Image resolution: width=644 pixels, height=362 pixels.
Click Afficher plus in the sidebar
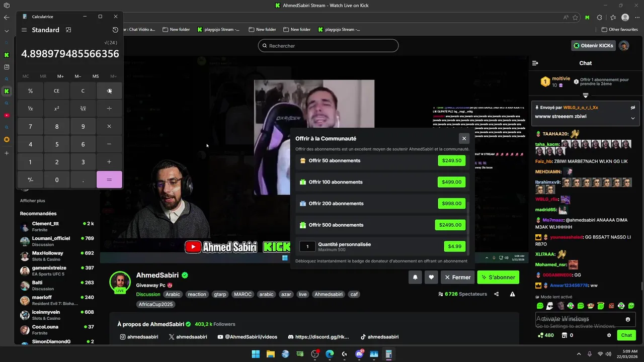tap(32, 201)
